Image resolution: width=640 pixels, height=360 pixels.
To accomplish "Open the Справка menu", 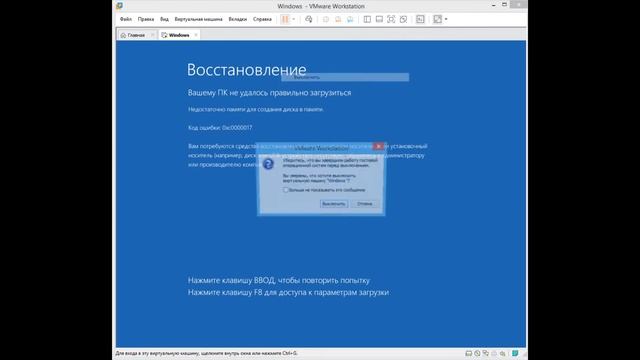I will tap(262, 19).
